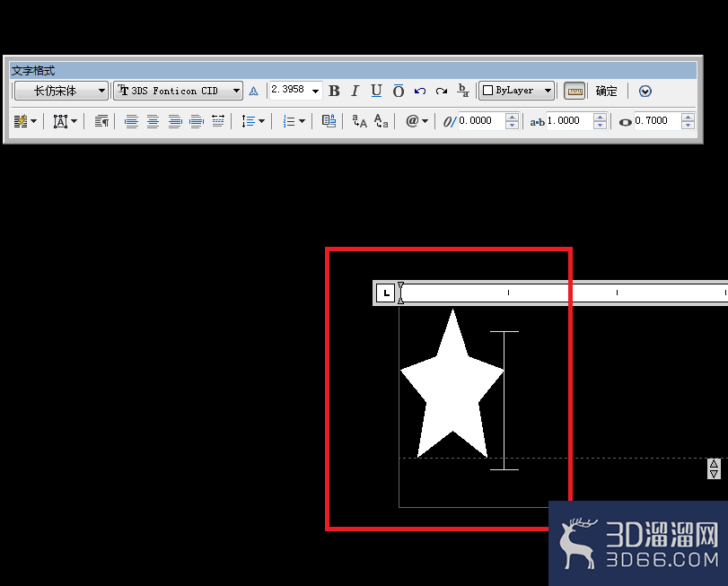The image size is (728, 586).
Task: Click the ByLayer color swatch box
Action: (x=487, y=91)
